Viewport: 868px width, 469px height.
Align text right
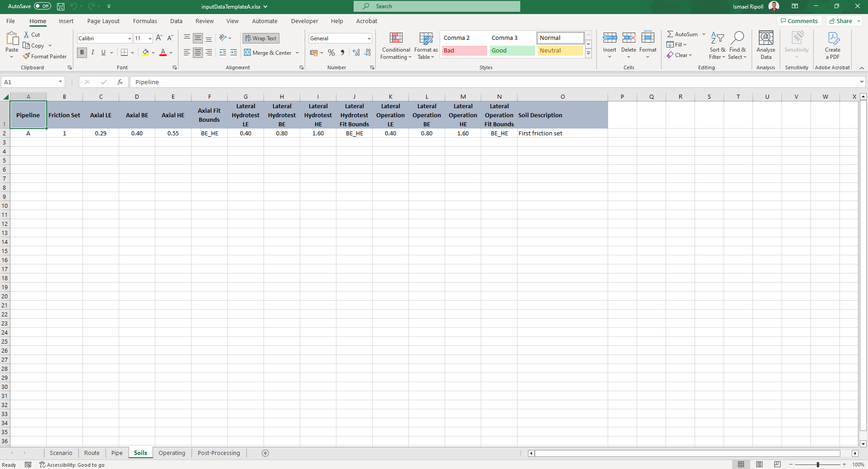click(209, 53)
